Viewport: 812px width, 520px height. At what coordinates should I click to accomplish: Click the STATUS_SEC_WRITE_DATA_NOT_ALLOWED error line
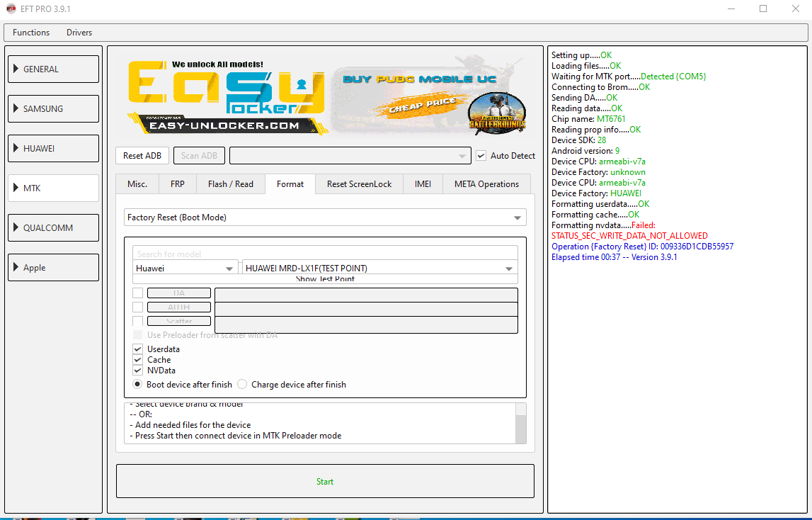[629, 236]
